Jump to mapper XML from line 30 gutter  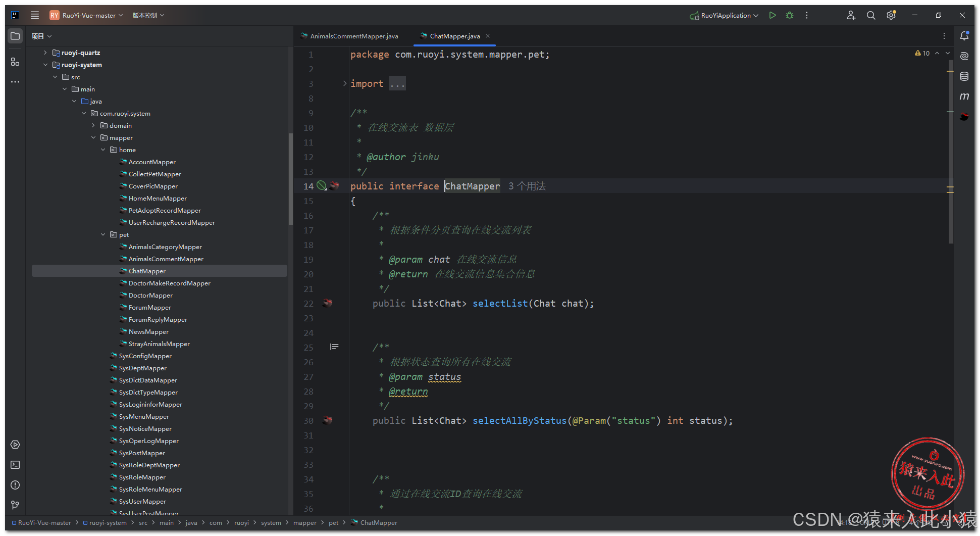click(x=328, y=420)
